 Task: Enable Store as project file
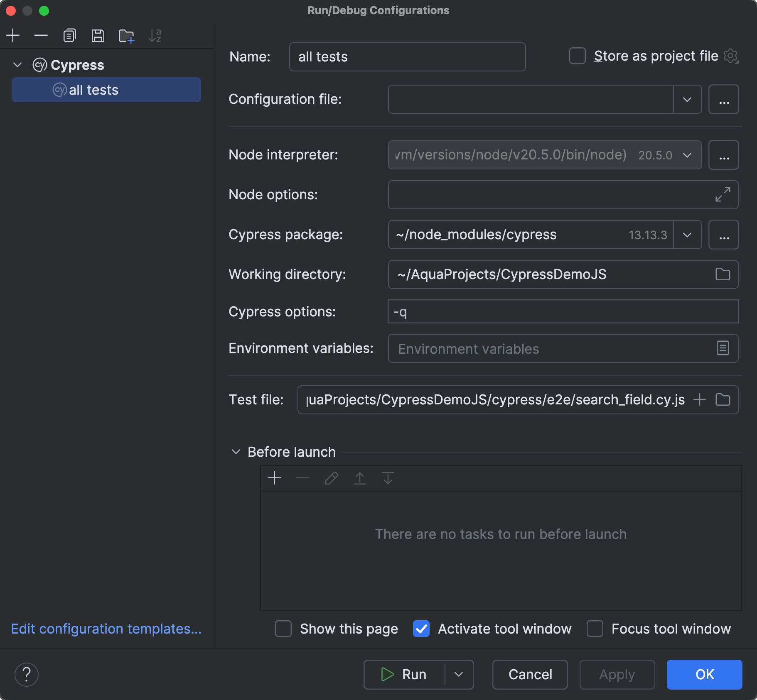pyautogui.click(x=577, y=56)
